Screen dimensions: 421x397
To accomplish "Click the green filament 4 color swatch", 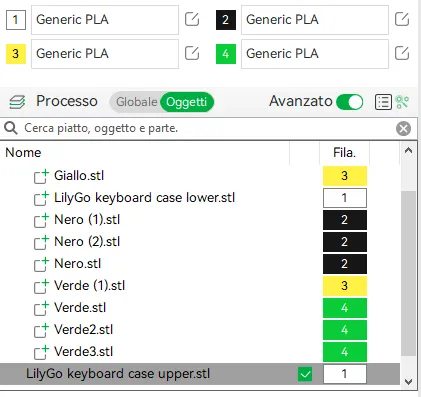I will (x=226, y=54).
